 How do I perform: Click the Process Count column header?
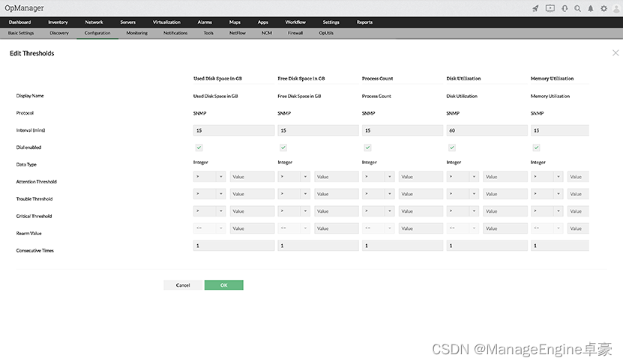[377, 79]
